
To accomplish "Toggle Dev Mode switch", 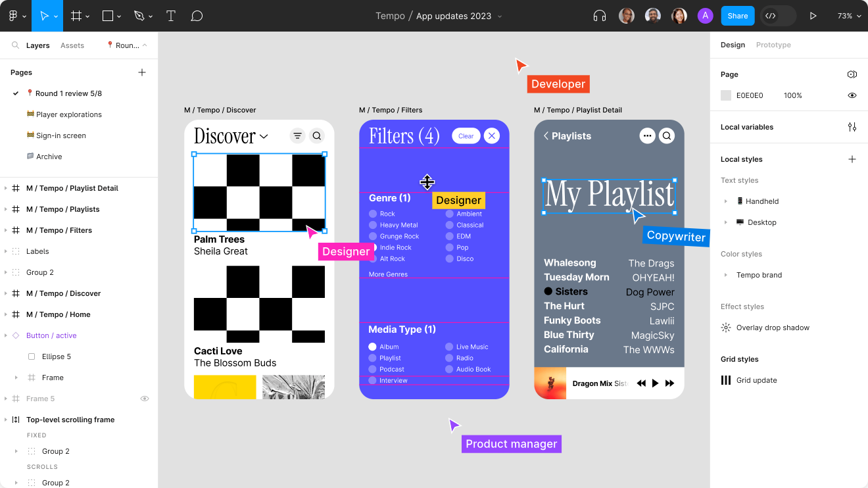I will [778, 16].
